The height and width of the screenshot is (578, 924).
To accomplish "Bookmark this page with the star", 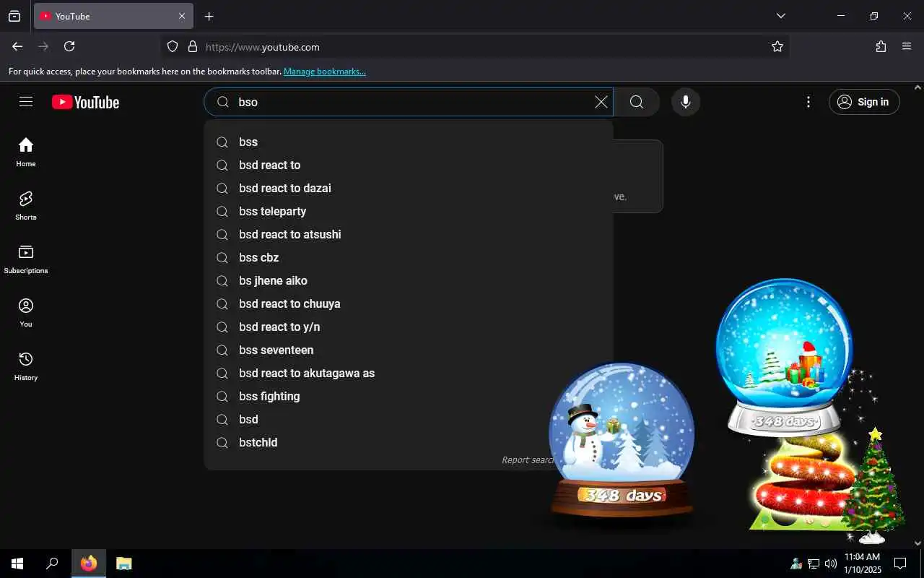I will pyautogui.click(x=777, y=46).
